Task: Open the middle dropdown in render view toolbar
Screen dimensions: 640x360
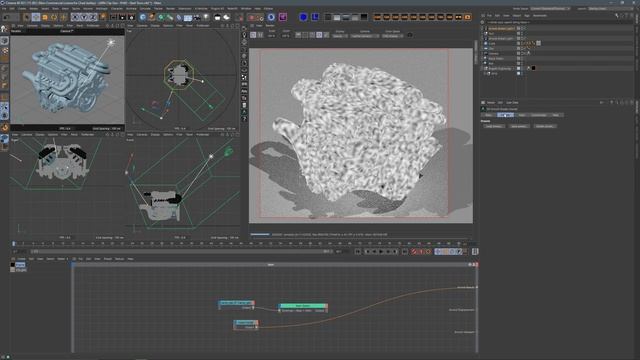Action: coord(364,36)
